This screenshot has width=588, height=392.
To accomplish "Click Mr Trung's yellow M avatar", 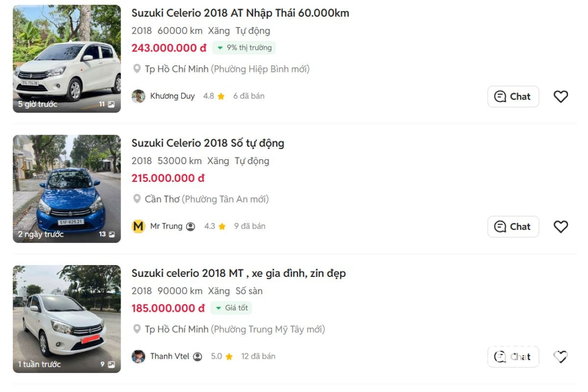I will [139, 226].
